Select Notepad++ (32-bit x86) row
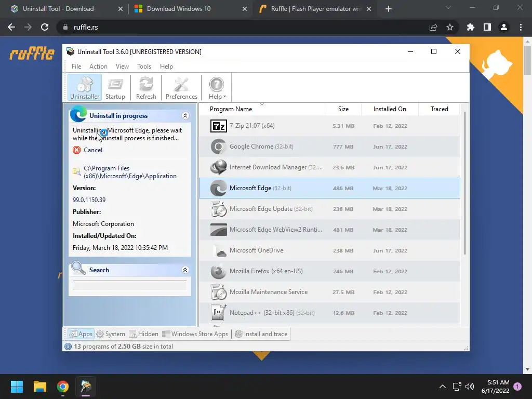Viewport: 532px width, 399px height. tap(329, 313)
